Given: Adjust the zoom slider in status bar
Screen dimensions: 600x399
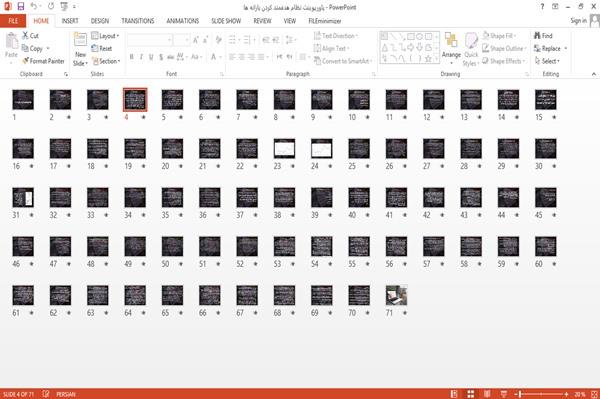Looking at the screenshot, I should 542,394.
